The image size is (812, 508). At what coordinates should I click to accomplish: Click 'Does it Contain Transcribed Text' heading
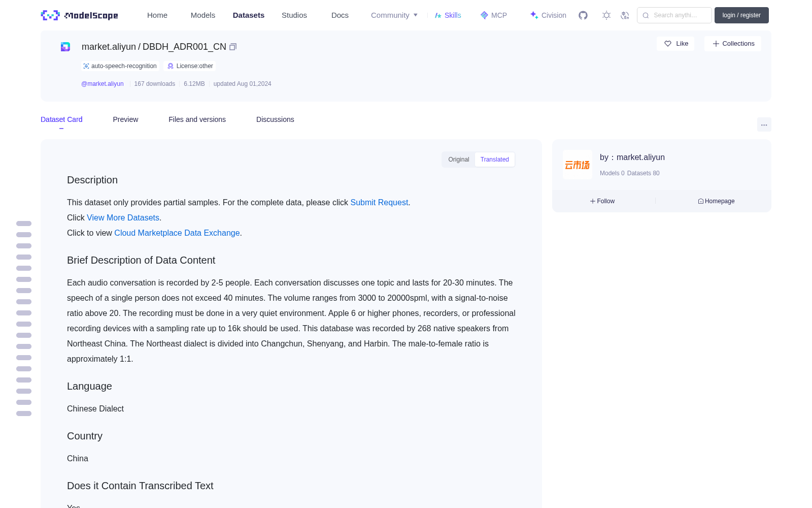(140, 486)
